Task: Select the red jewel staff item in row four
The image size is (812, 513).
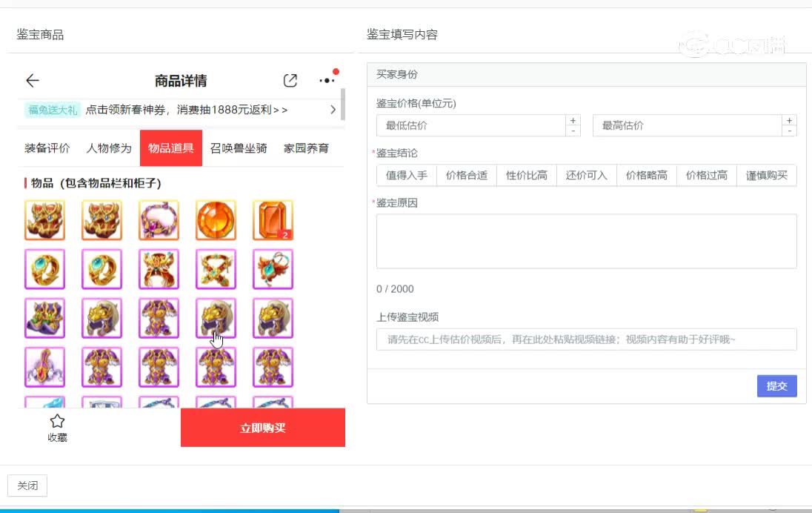Action: (x=45, y=368)
